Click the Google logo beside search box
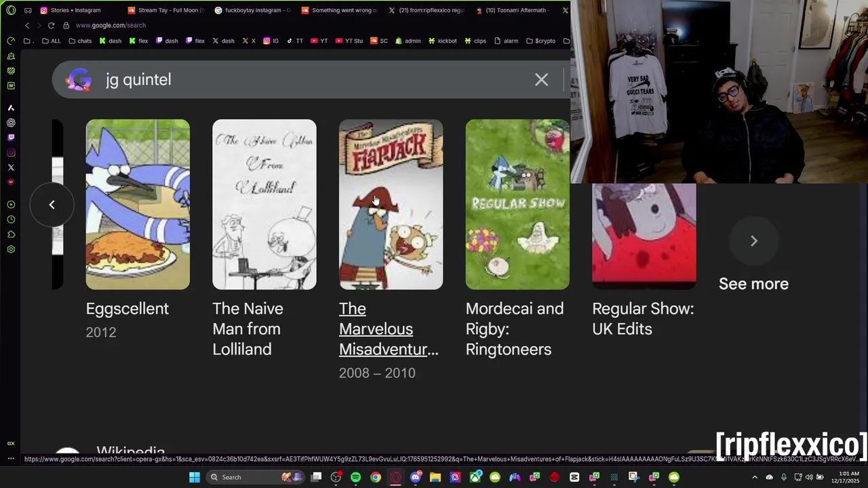Image resolution: width=868 pixels, height=488 pixels. coord(79,80)
